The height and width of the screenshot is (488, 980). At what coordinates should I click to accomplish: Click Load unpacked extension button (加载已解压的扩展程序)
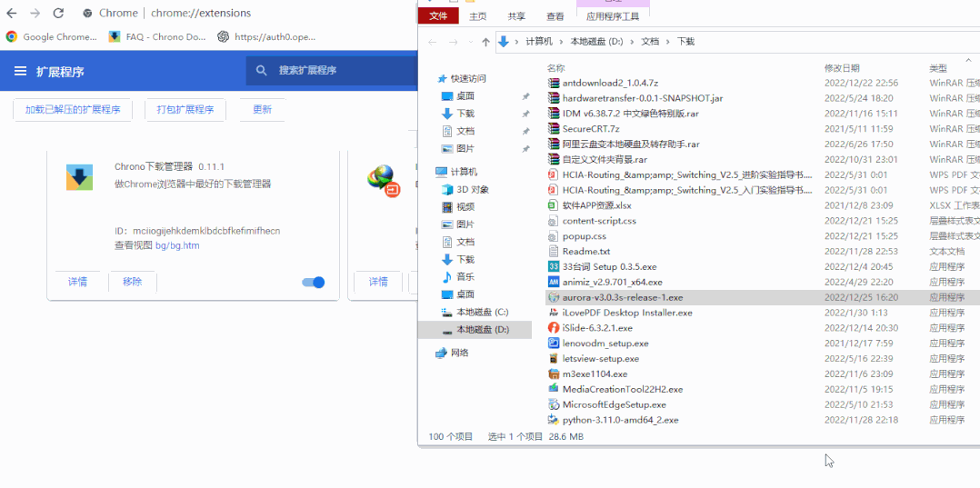(73, 110)
